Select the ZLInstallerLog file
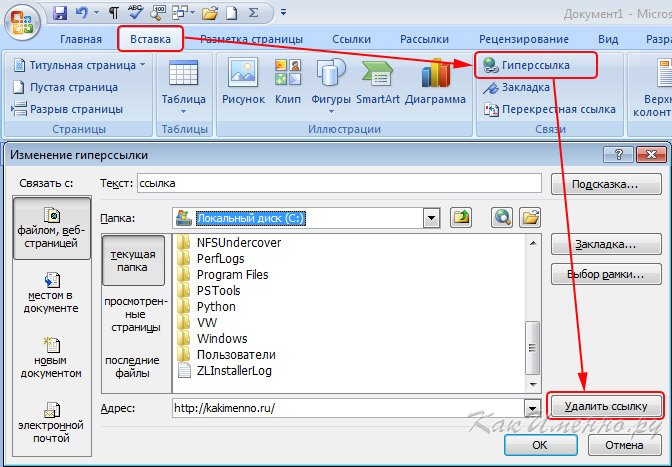672x467 pixels. pyautogui.click(x=225, y=371)
